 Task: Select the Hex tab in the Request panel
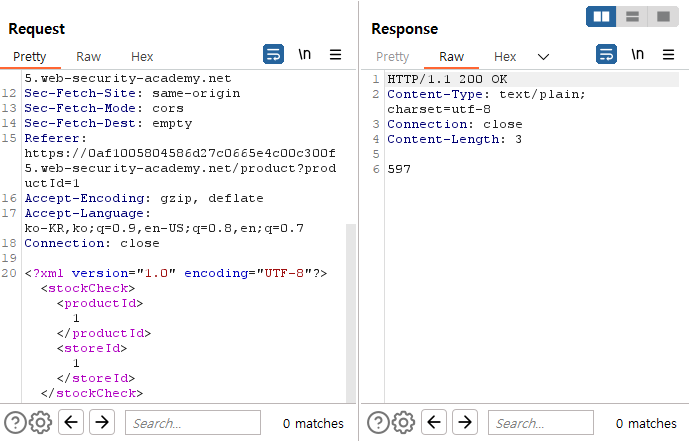[142, 57]
